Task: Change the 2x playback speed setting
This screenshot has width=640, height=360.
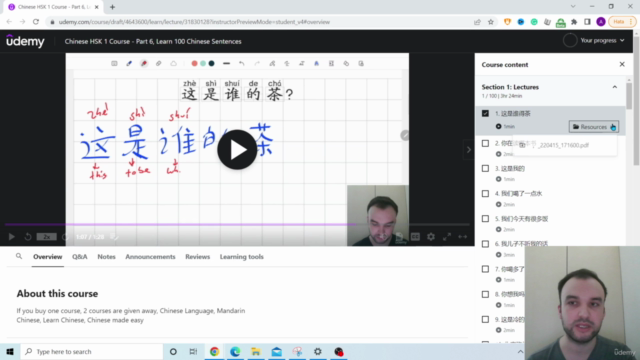Action: (47, 237)
